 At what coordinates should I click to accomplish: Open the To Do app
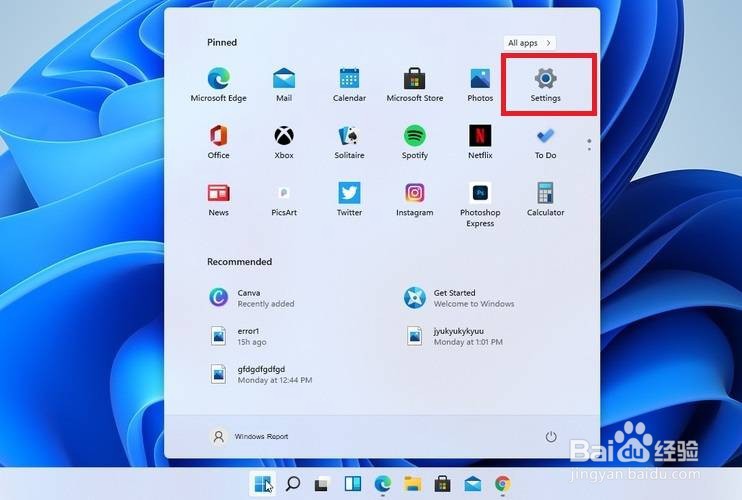(x=546, y=142)
